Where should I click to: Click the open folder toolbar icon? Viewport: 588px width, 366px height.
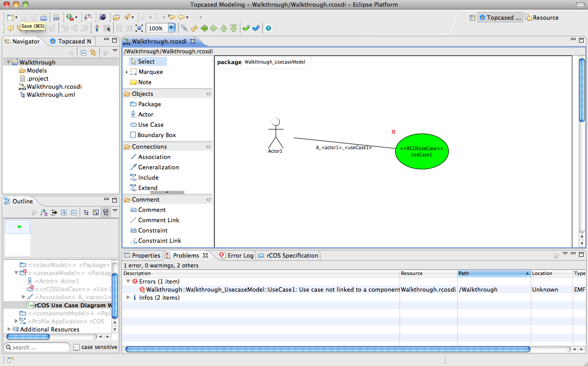click(116, 17)
